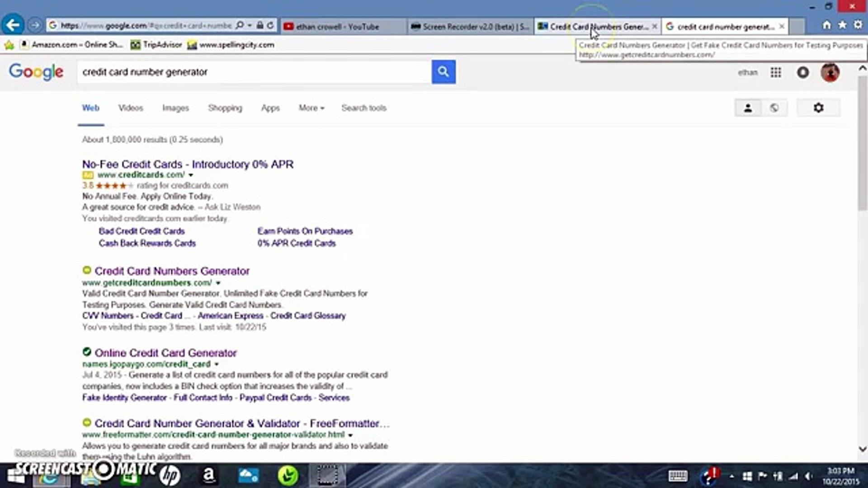Click the blue Google search magnifier button
This screenshot has height=488, width=868.
pyautogui.click(x=443, y=72)
